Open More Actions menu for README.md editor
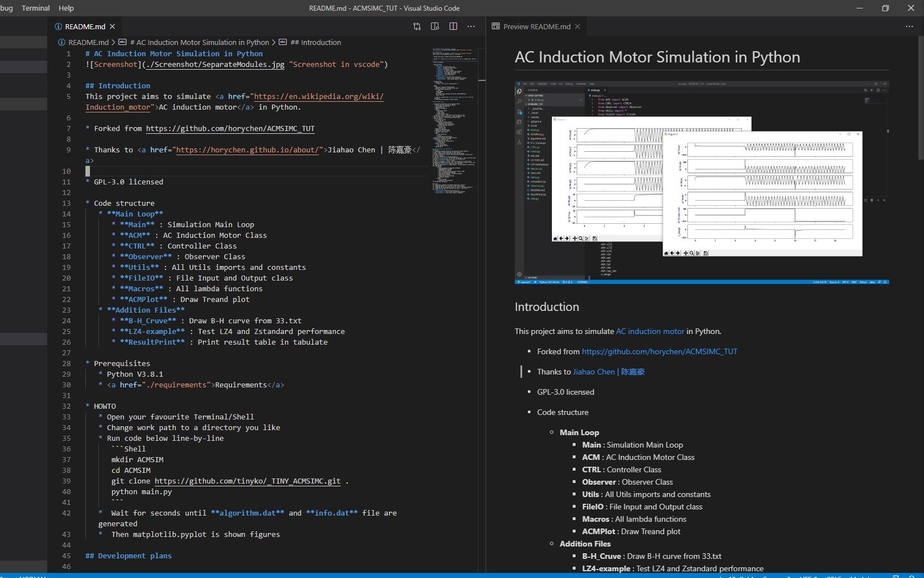The height and width of the screenshot is (578, 924). [x=471, y=26]
